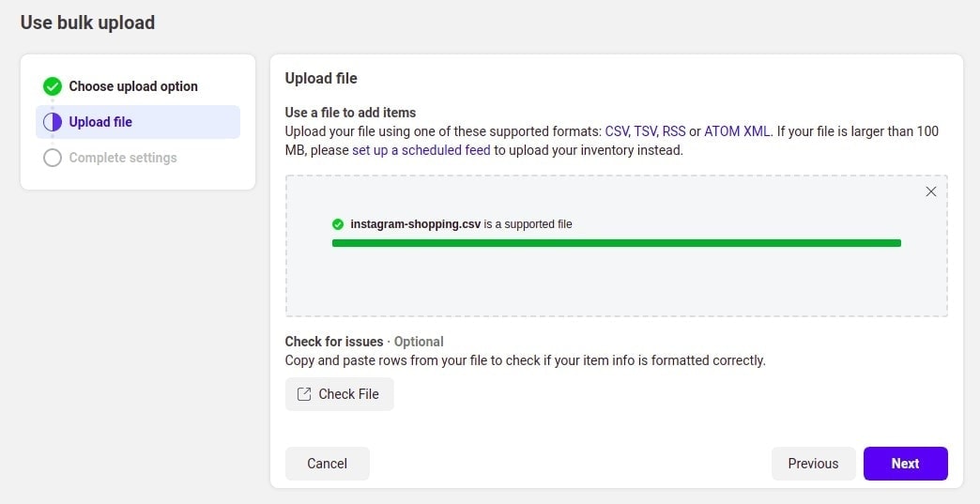Open the ATOM XML format link
The height and width of the screenshot is (504, 980).
[x=737, y=131]
